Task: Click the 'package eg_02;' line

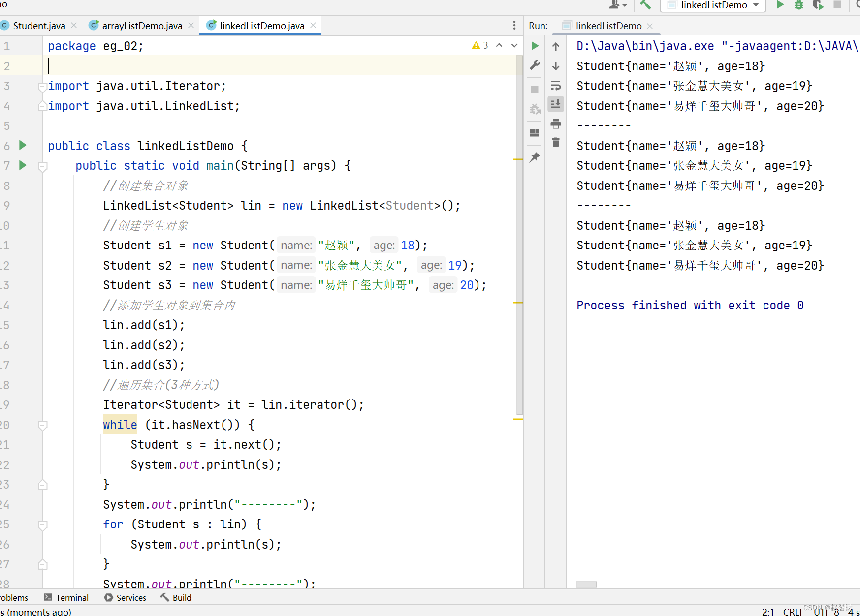Action: click(x=96, y=46)
